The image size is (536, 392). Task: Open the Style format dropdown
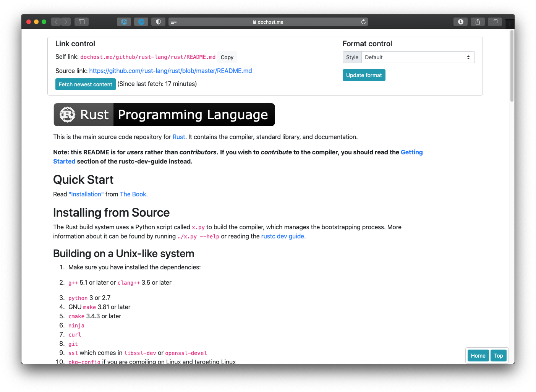(418, 57)
